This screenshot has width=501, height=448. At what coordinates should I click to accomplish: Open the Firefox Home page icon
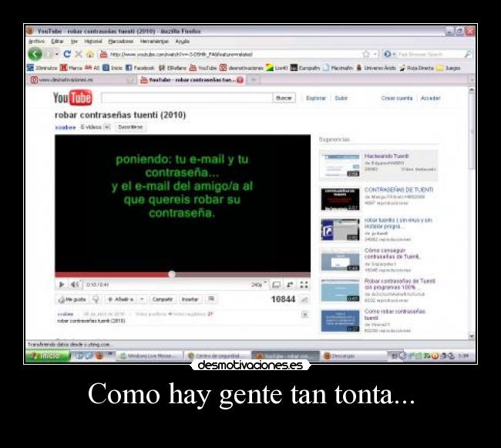point(90,54)
